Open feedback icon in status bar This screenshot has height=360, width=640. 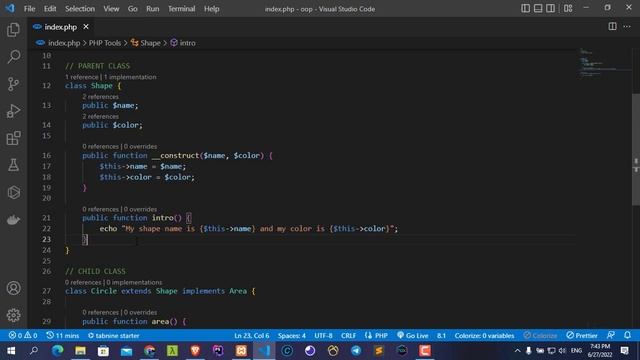611,336
